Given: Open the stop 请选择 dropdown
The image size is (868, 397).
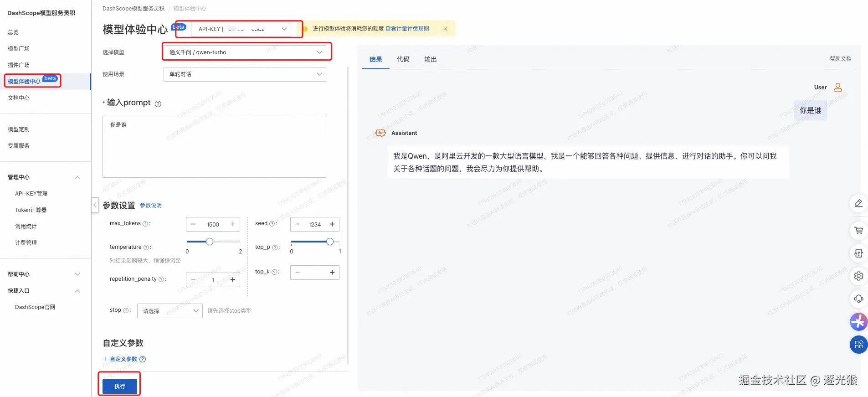Looking at the screenshot, I should click(170, 311).
